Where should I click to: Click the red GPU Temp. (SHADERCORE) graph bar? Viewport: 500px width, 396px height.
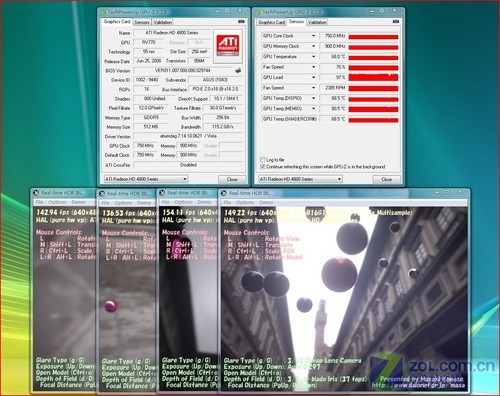(373, 120)
